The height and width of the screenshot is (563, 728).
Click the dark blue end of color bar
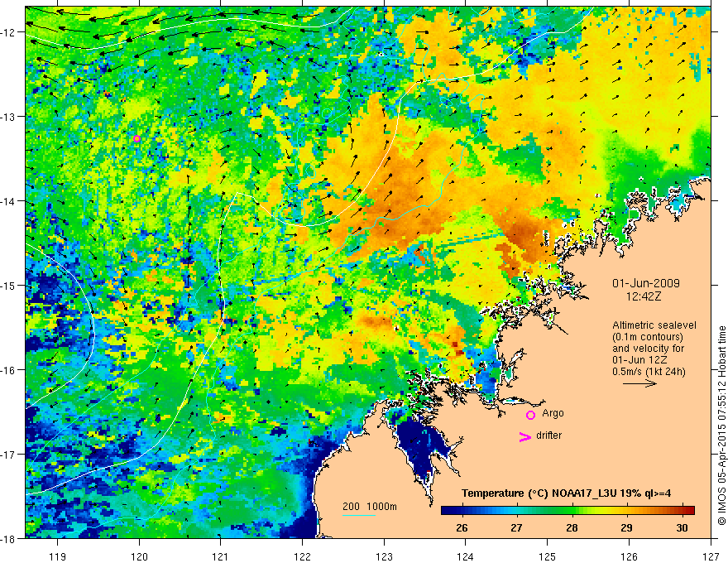[444, 510]
